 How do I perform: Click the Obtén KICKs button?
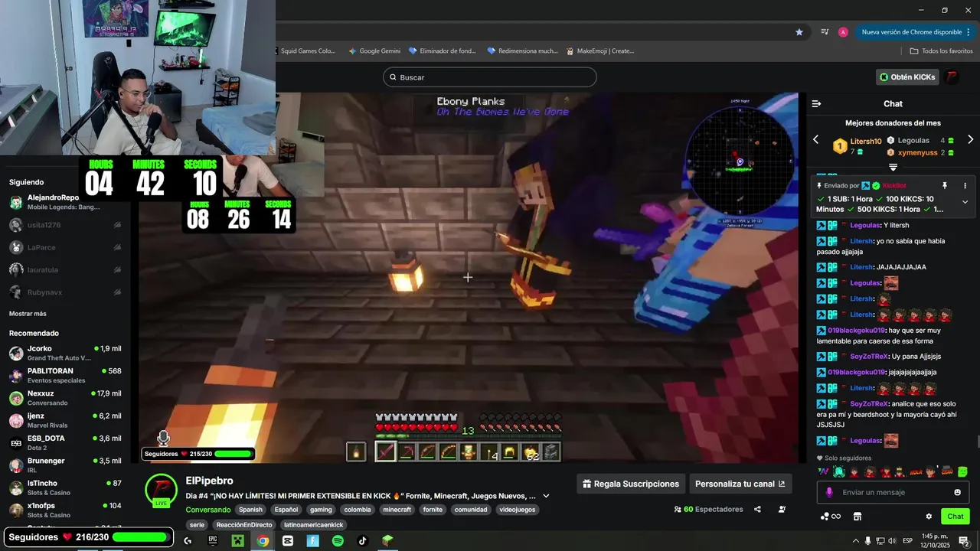(907, 77)
